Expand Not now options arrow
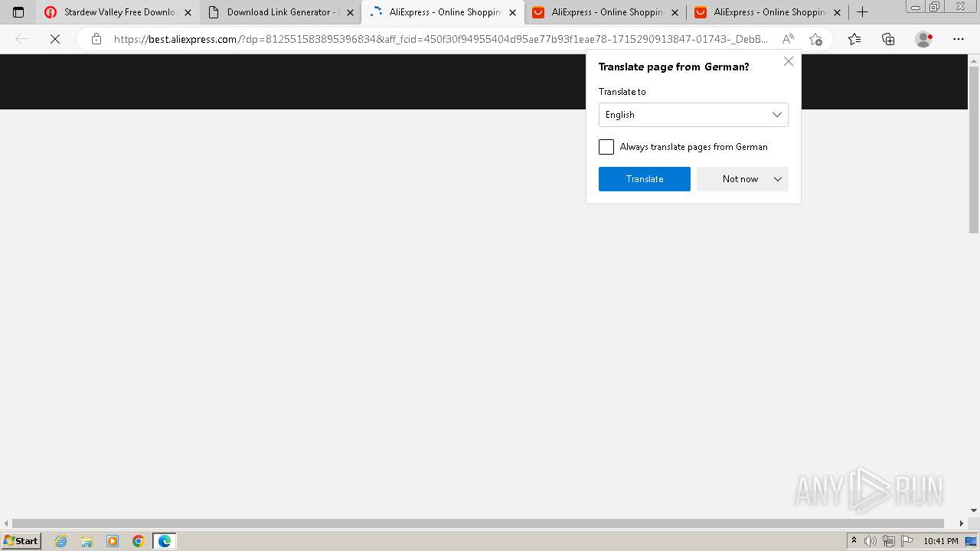 point(778,179)
